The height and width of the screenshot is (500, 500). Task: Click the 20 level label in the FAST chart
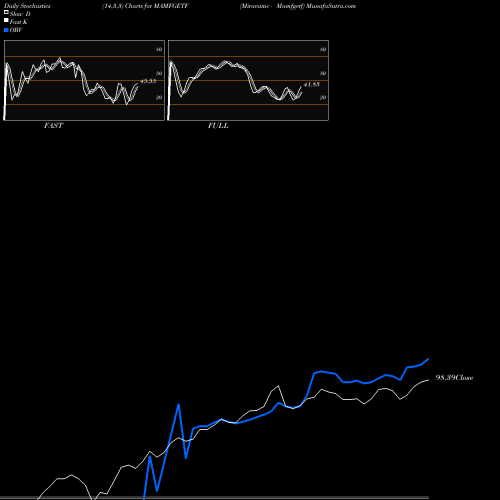click(159, 97)
